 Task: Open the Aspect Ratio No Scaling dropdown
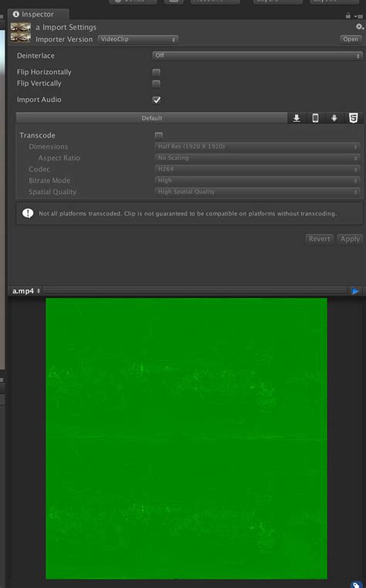coord(257,158)
